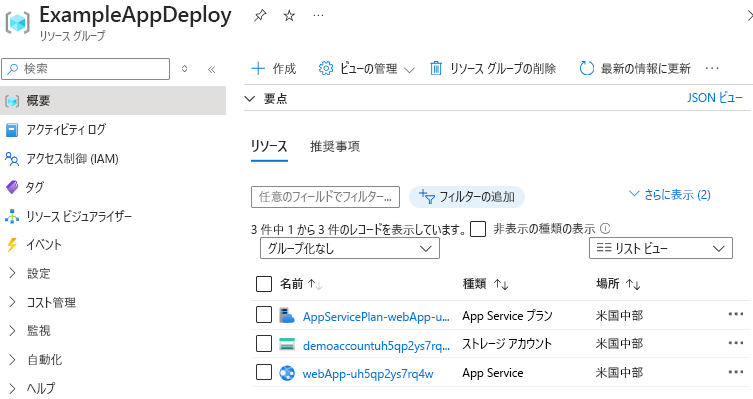Sort by 場所 column arrows
Screen dimensions: 753x399
tap(633, 284)
